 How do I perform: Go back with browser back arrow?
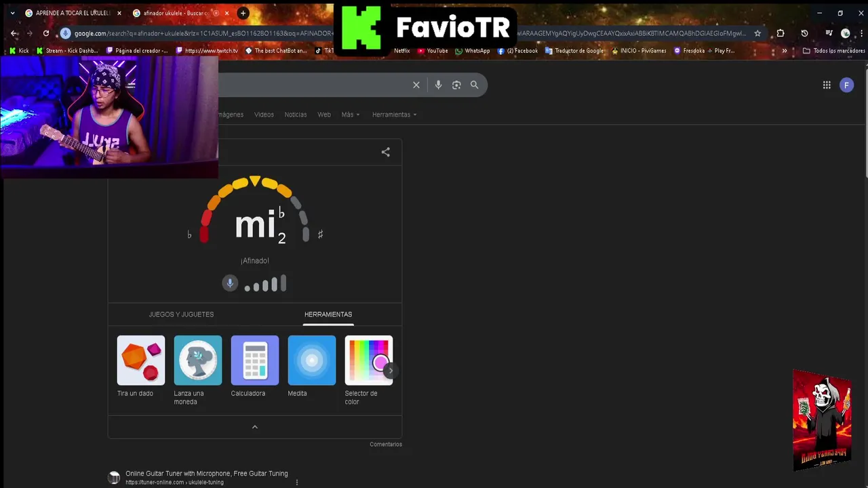(x=14, y=33)
